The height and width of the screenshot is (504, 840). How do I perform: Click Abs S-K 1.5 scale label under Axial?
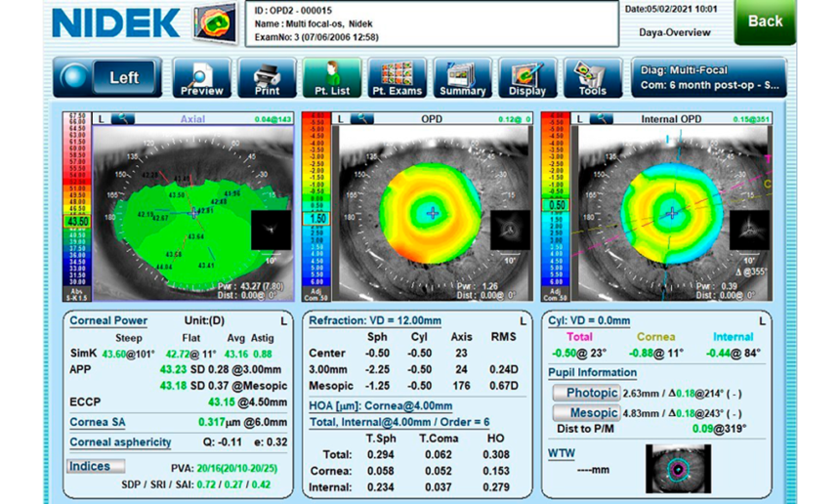77,295
